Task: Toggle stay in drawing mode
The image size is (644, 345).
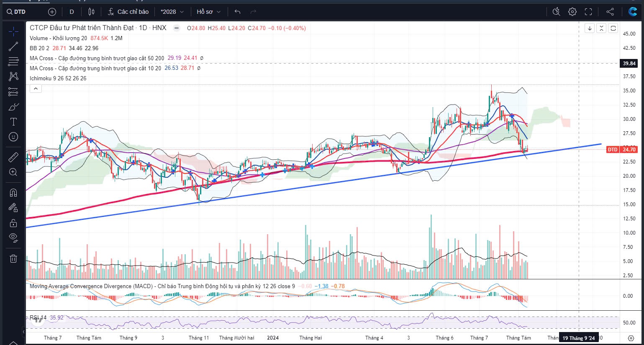Action: 13,207
